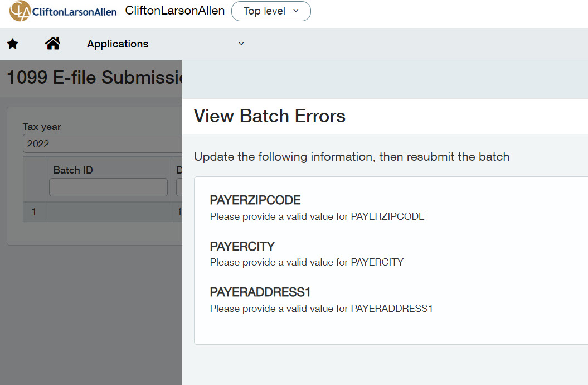
Task: Click the PAYERADDRESS1 error heading
Action: [x=260, y=292]
